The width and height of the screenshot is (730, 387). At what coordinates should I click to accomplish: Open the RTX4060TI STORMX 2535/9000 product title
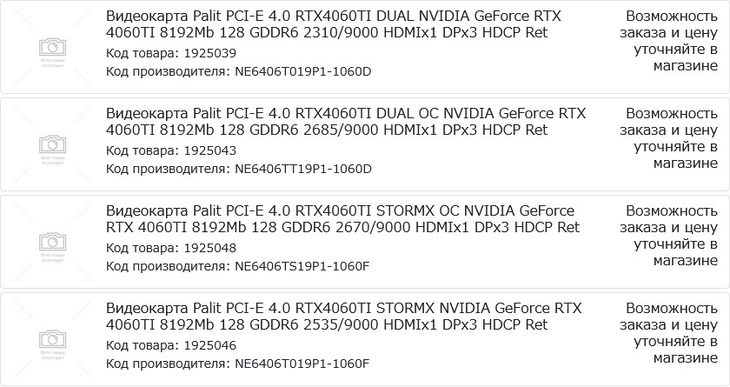[344, 316]
